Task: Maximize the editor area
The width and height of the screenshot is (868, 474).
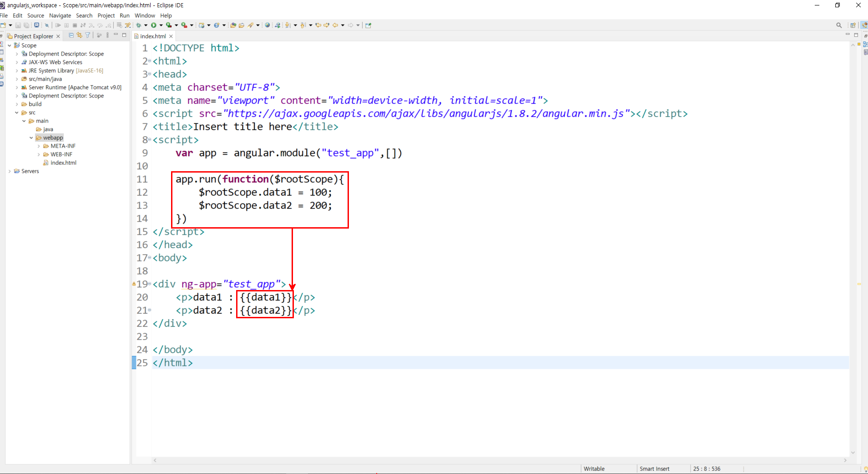Action: tap(856, 35)
